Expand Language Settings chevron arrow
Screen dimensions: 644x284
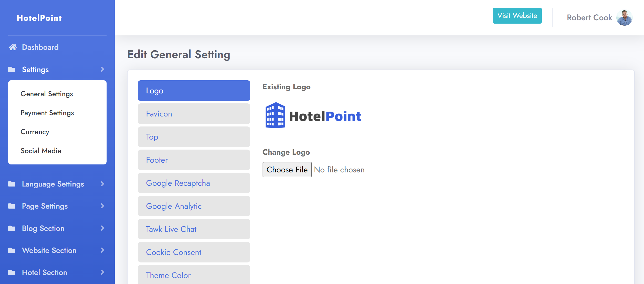pyautogui.click(x=102, y=184)
